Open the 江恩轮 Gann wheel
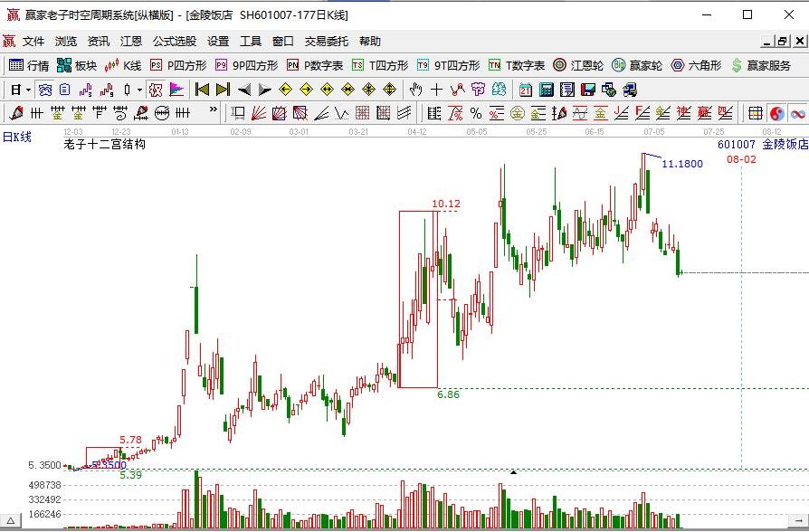The image size is (809, 532). (578, 65)
